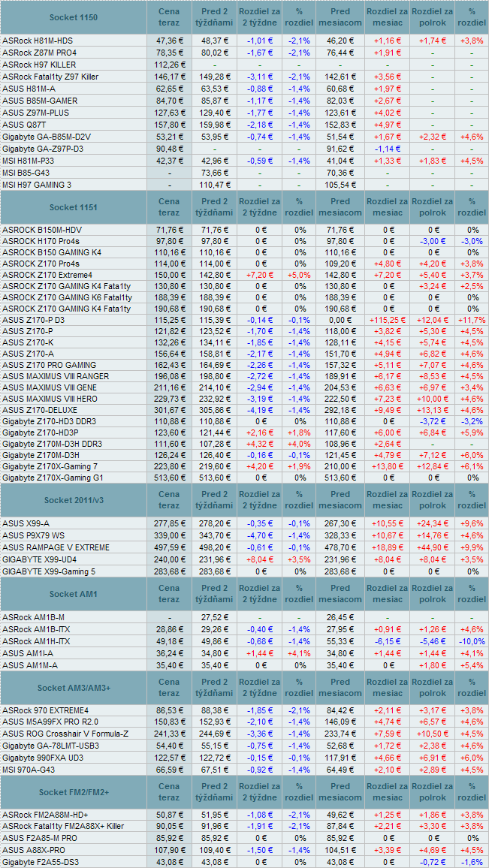Screen dimensions: 489x868
Task: Click the ASUS RAMPAGE V EXTREME name
Action: click(x=56, y=547)
